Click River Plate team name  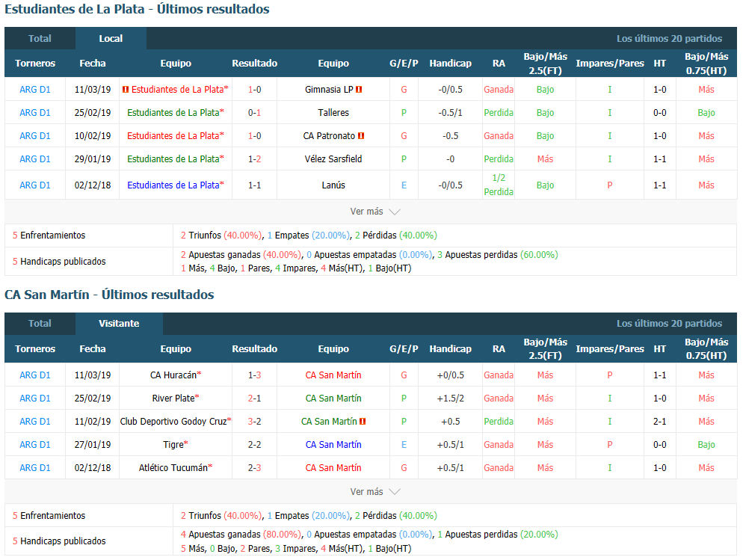pyautogui.click(x=173, y=399)
